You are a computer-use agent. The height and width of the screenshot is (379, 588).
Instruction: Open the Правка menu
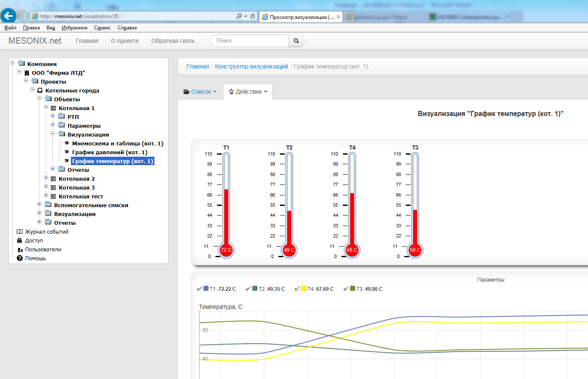point(31,28)
